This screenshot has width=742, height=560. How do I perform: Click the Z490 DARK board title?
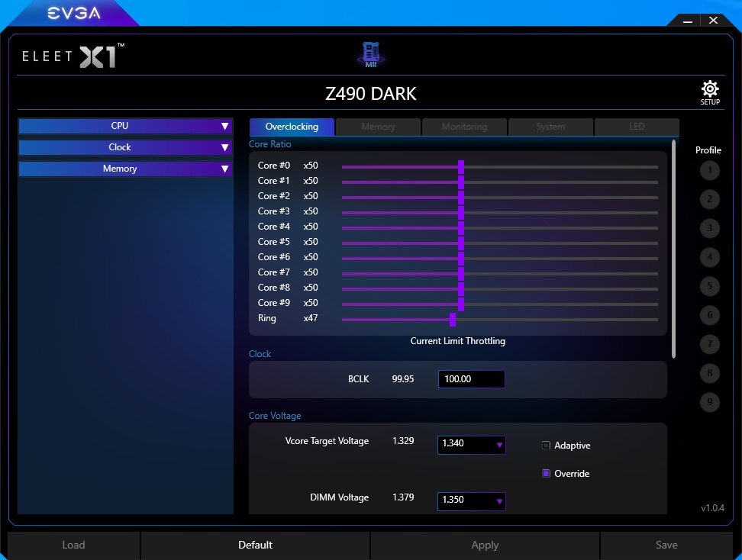click(x=370, y=94)
